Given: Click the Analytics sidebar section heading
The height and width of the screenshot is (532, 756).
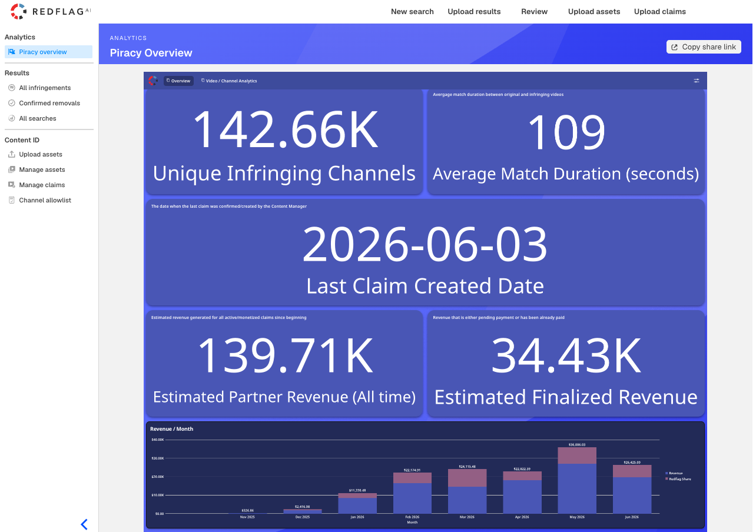Looking at the screenshot, I should point(20,37).
